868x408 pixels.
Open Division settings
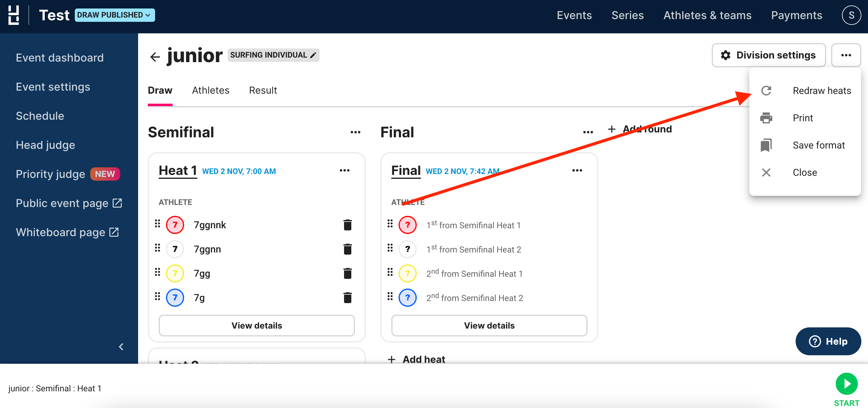tap(768, 55)
